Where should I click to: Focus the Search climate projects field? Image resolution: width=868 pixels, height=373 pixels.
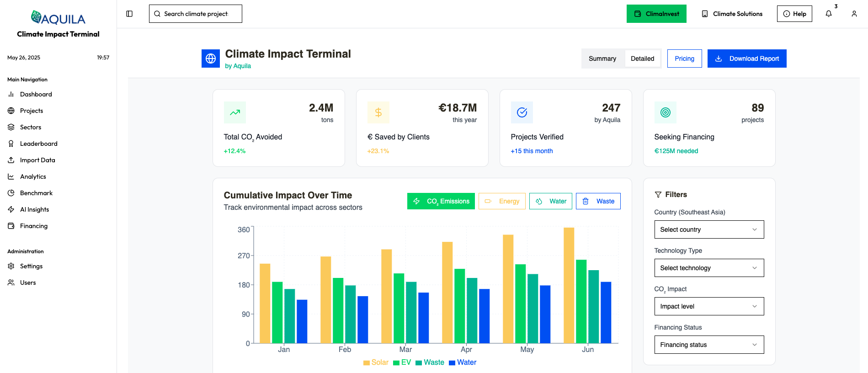pyautogui.click(x=196, y=14)
